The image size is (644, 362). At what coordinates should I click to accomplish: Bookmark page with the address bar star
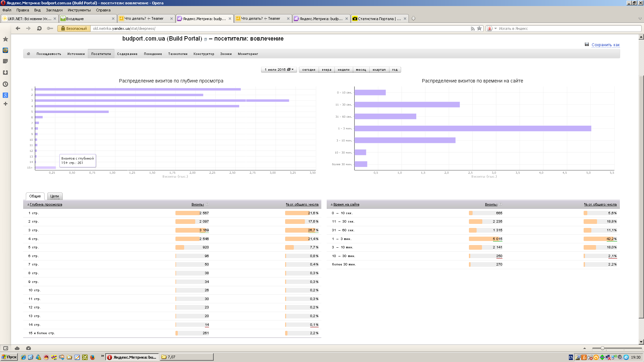tap(479, 28)
